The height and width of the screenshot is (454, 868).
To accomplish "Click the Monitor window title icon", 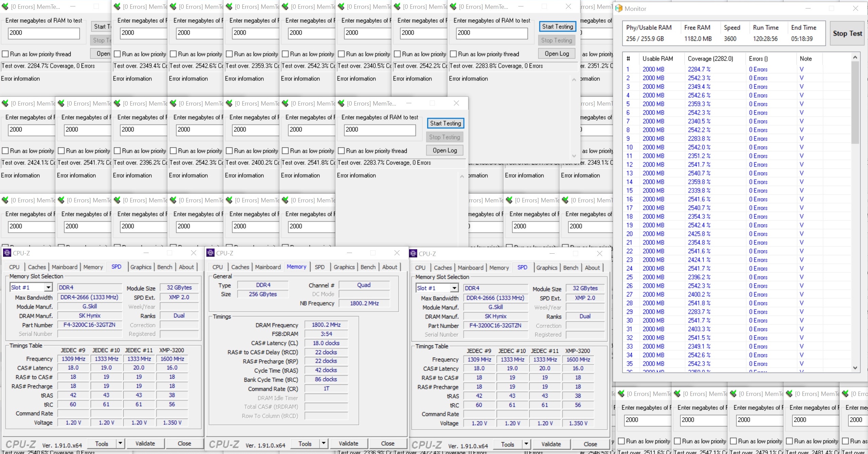I will [619, 8].
